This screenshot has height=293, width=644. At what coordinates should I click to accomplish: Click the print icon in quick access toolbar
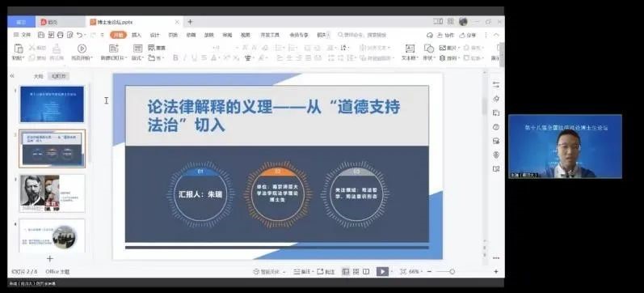pyautogui.click(x=61, y=35)
